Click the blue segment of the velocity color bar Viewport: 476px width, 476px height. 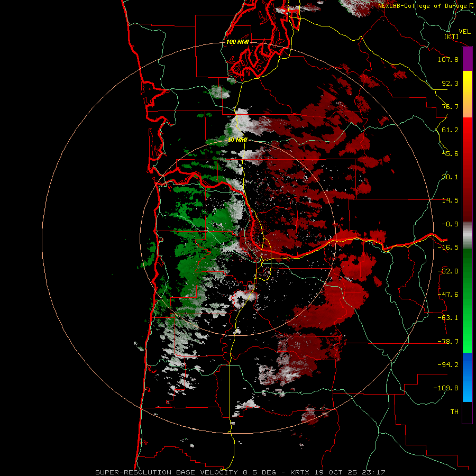coord(467,377)
